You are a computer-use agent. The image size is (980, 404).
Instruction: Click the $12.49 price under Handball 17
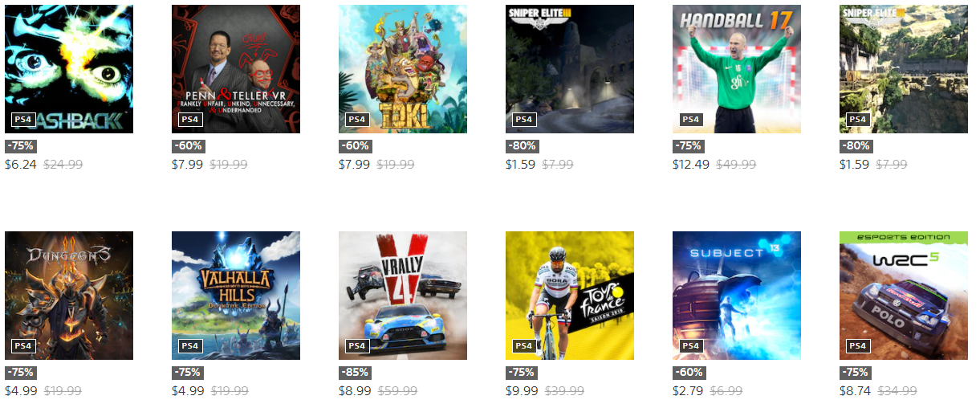pyautogui.click(x=690, y=165)
